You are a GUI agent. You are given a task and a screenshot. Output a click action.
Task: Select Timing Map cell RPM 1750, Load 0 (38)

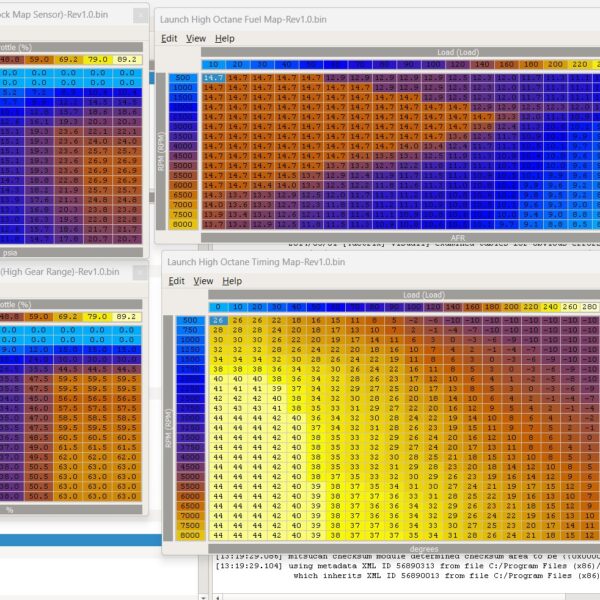pos(218,369)
